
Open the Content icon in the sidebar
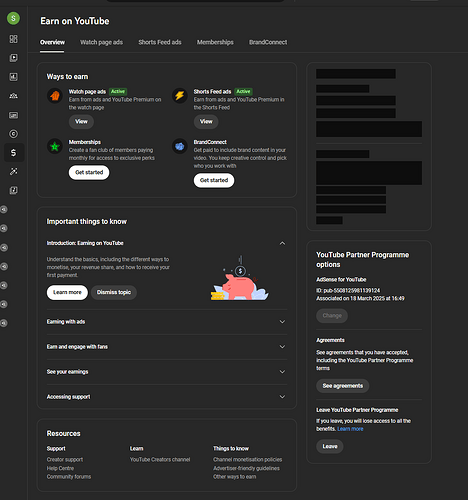13,58
